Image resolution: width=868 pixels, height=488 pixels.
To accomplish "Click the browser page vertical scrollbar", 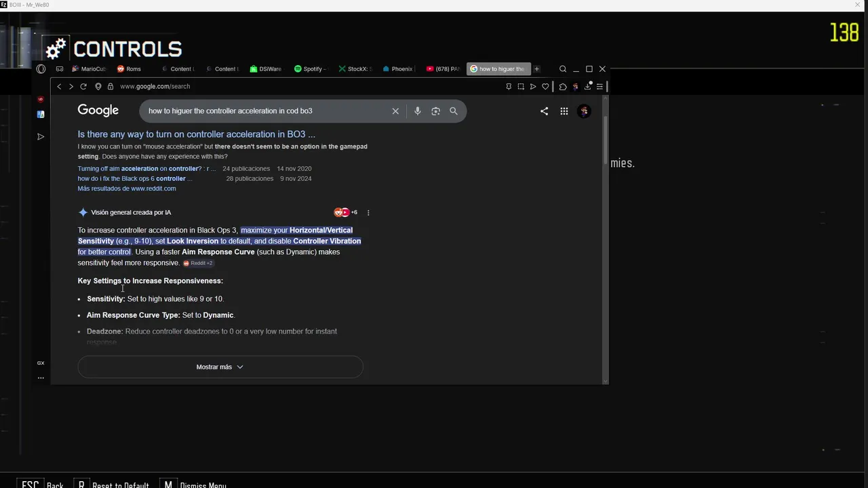I will click(605, 139).
